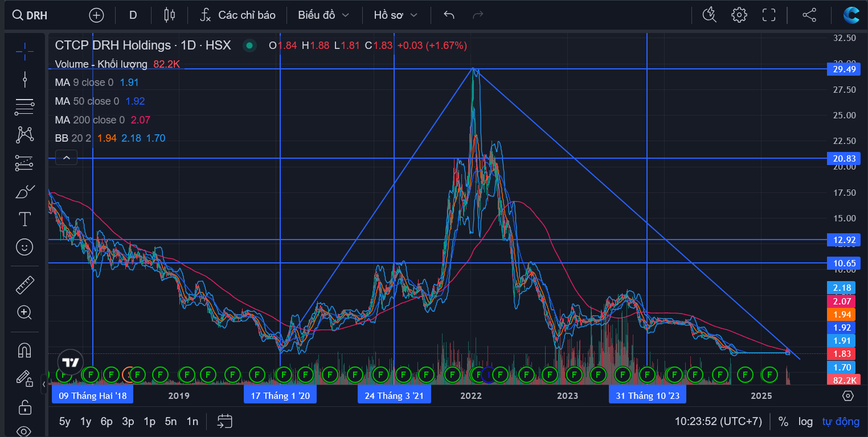Switch the chart to fullscreen mode
Image resolution: width=868 pixels, height=437 pixels.
tap(769, 15)
